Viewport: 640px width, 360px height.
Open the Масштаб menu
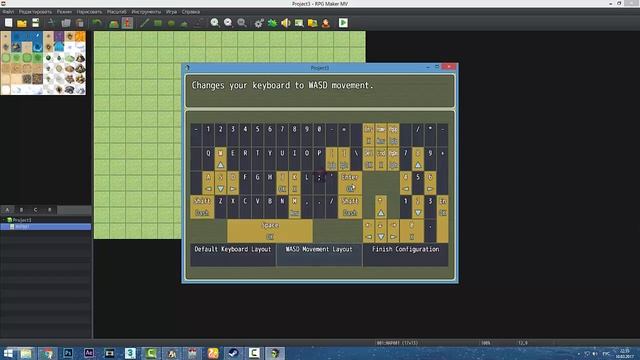tap(117, 12)
